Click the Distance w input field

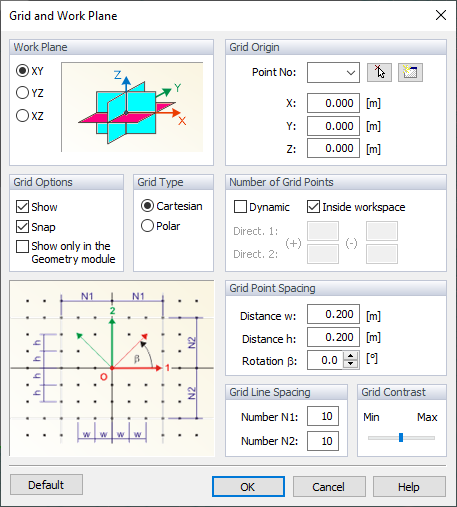pos(333,314)
